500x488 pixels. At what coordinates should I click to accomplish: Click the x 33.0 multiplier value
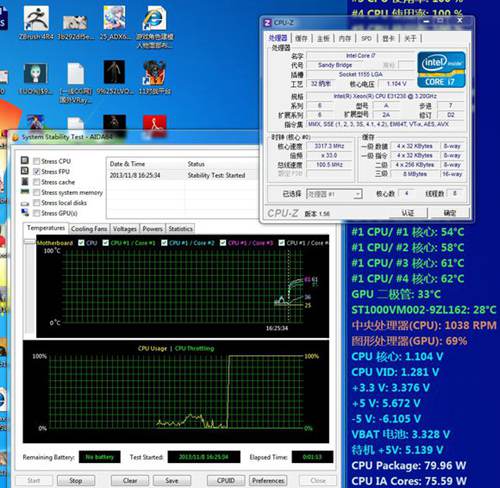click(x=329, y=155)
